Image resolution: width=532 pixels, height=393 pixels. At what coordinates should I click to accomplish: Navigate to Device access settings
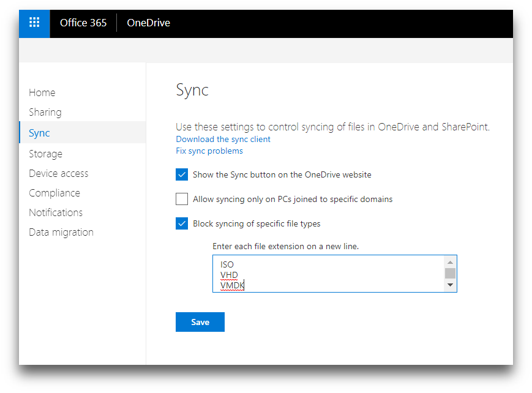coord(59,173)
